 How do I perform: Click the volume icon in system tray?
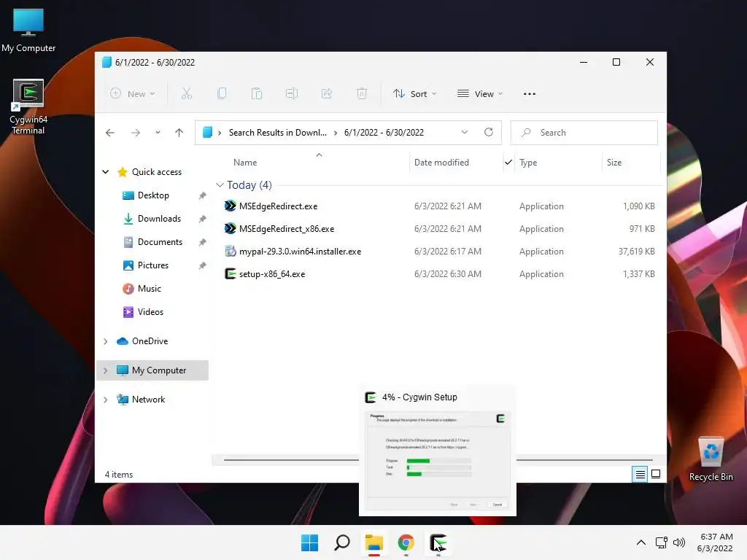pos(679,542)
